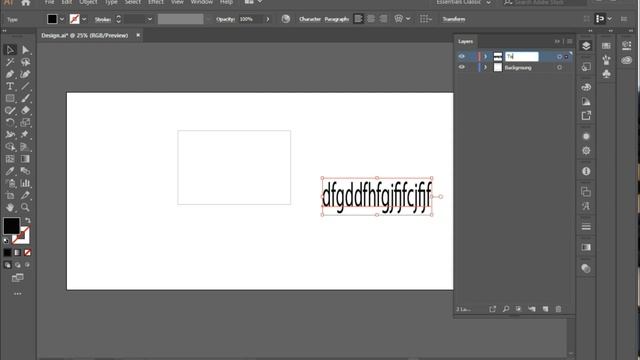Select the Pen tool
The image size is (640, 360).
(x=10, y=74)
